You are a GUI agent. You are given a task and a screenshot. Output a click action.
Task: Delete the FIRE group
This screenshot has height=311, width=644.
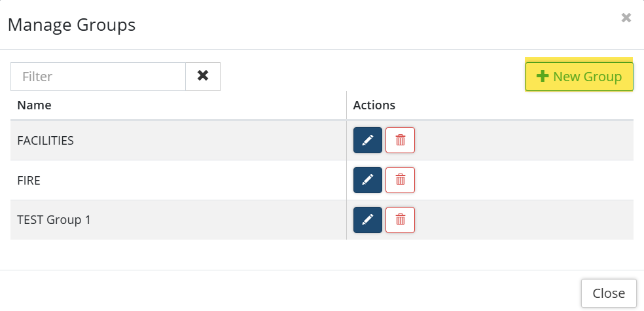400,180
